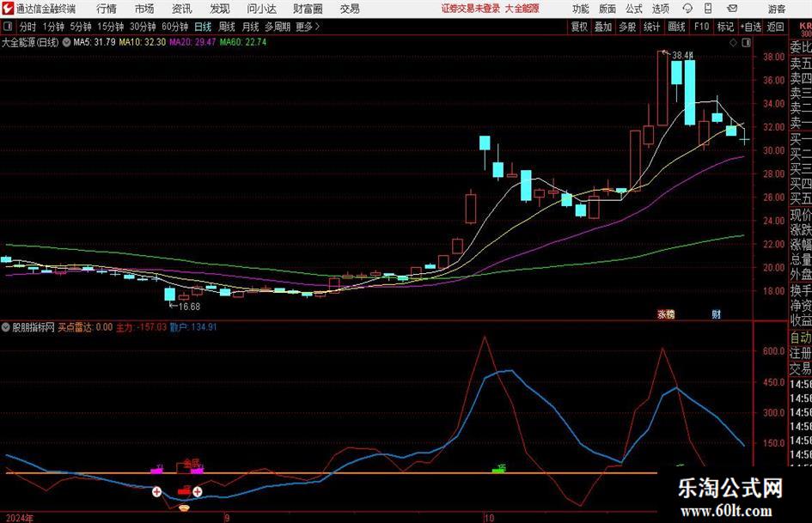Switch to the 5分钟 period tab

(x=81, y=27)
